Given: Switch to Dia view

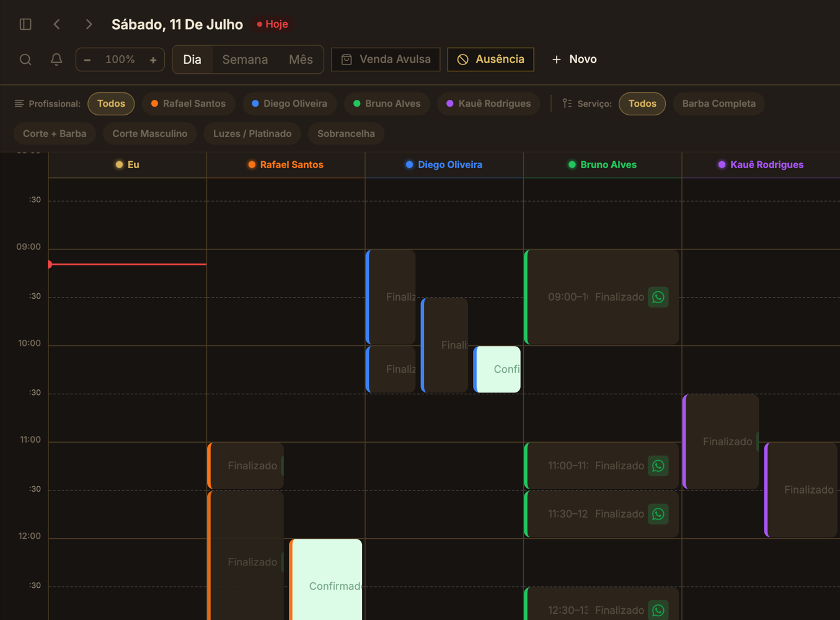Looking at the screenshot, I should tap(192, 60).
